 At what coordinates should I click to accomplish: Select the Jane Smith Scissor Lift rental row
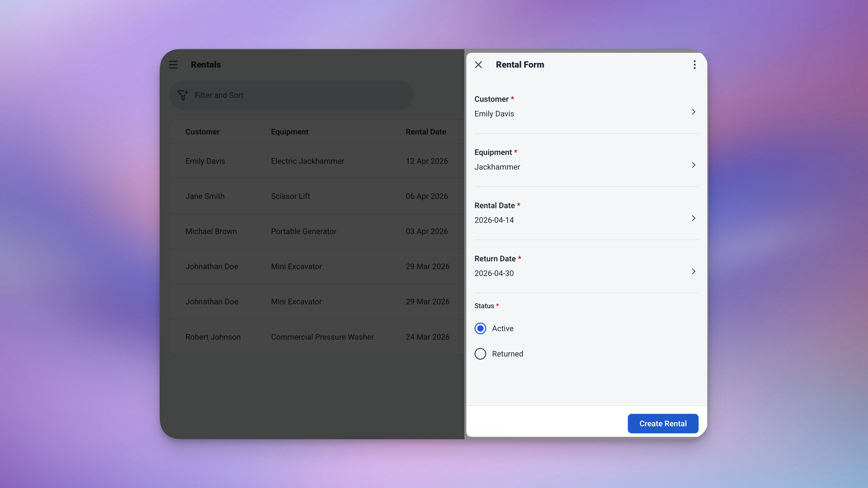[303, 196]
